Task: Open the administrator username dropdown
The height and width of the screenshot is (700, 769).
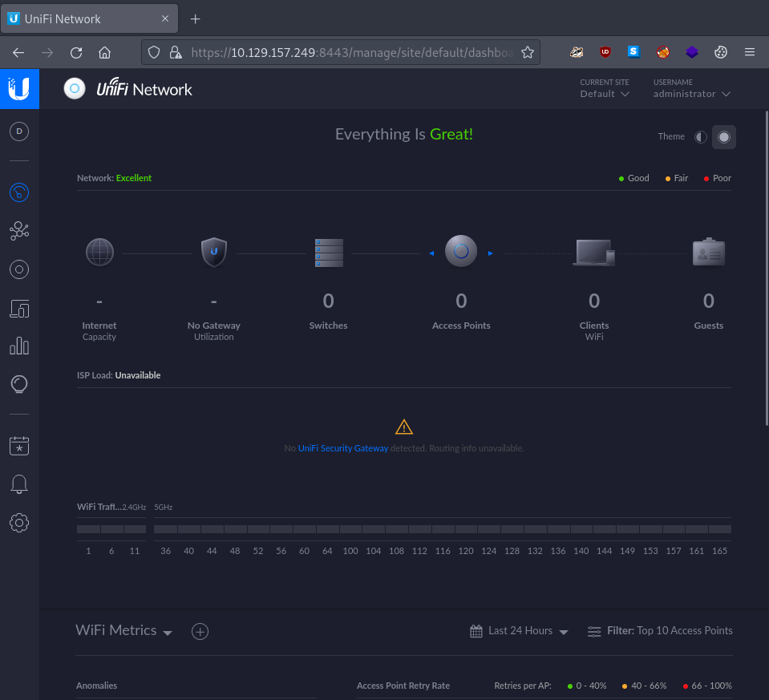Action: point(691,94)
